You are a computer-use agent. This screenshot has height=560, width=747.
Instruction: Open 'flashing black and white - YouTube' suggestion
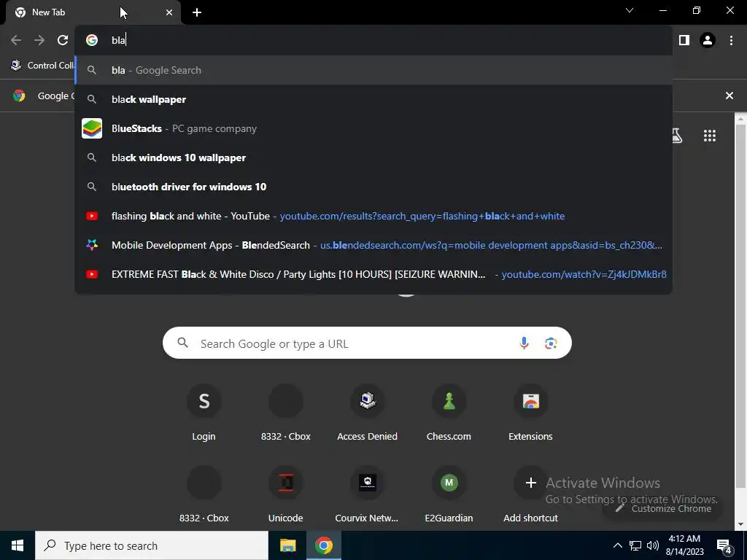(373, 216)
